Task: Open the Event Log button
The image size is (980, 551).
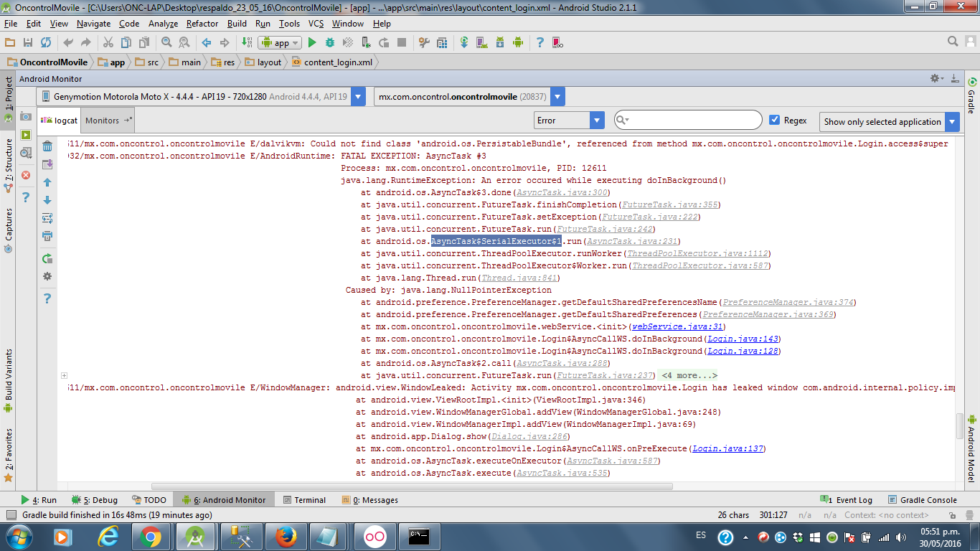Action: [846, 500]
